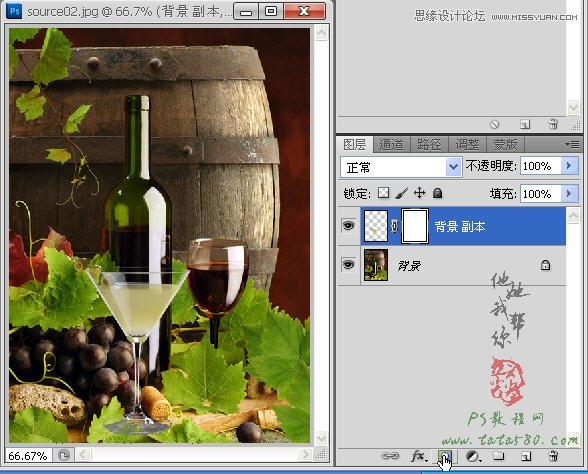Image resolution: width=588 pixels, height=474 pixels.
Task: Toggle lock position move icon
Action: [419, 193]
